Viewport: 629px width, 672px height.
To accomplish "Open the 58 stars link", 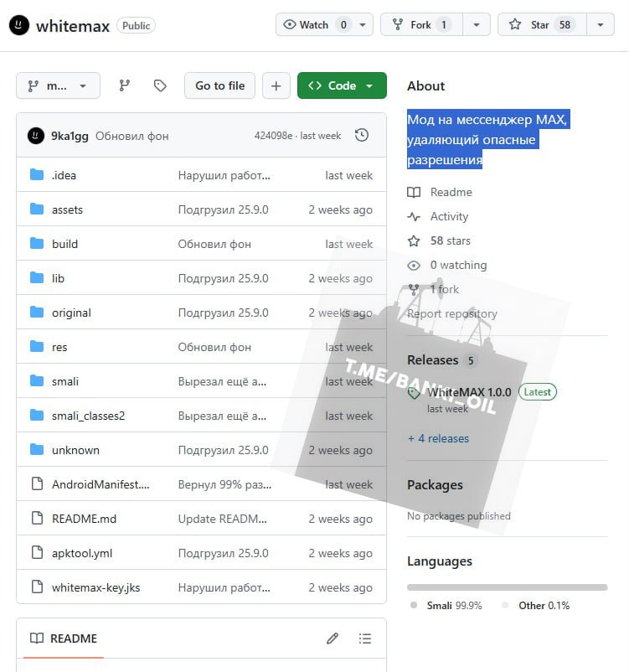I will [451, 240].
